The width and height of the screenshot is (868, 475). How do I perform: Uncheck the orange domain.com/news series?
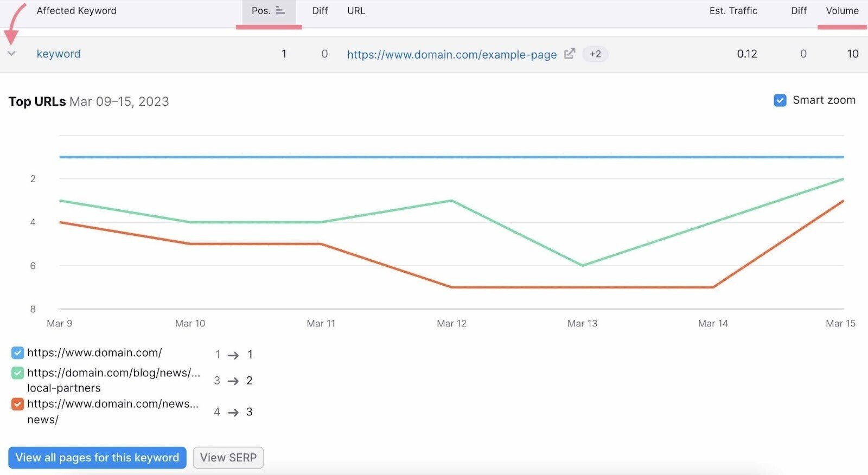pos(17,404)
